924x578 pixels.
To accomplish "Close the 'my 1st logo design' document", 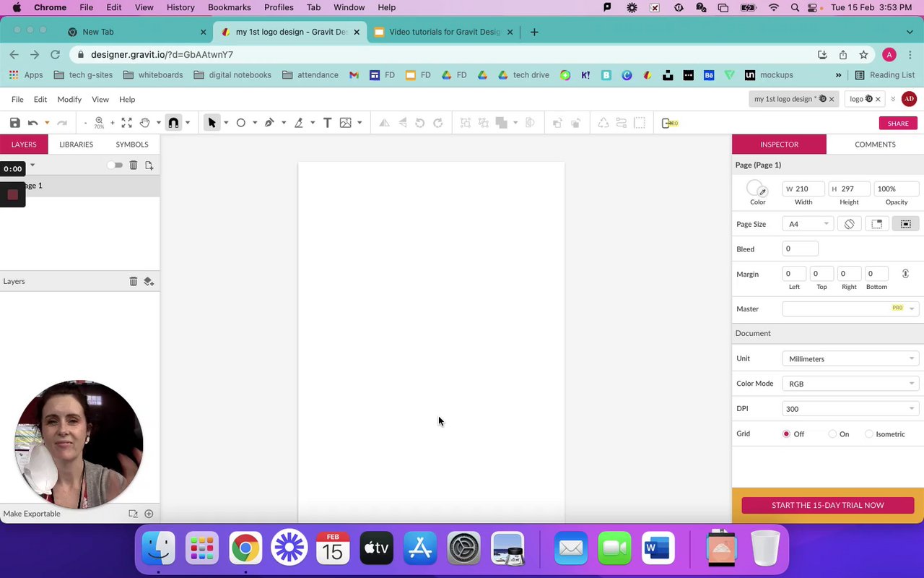I will point(832,99).
